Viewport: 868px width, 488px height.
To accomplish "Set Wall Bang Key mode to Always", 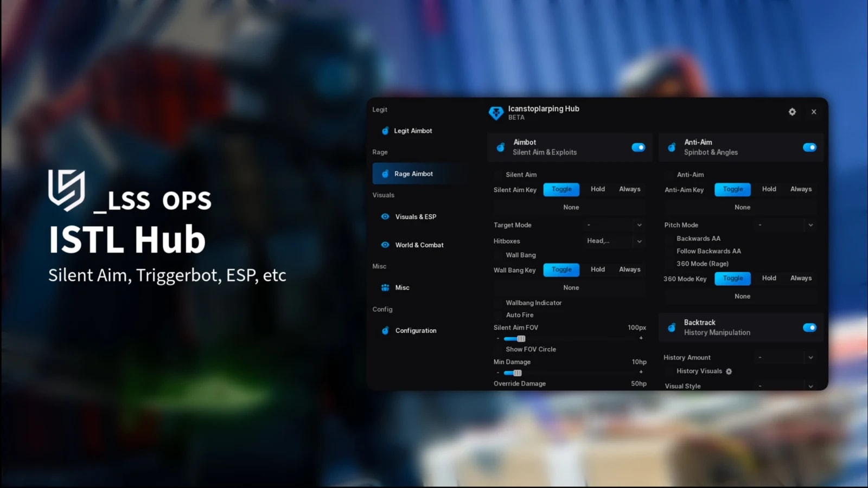I will point(630,269).
